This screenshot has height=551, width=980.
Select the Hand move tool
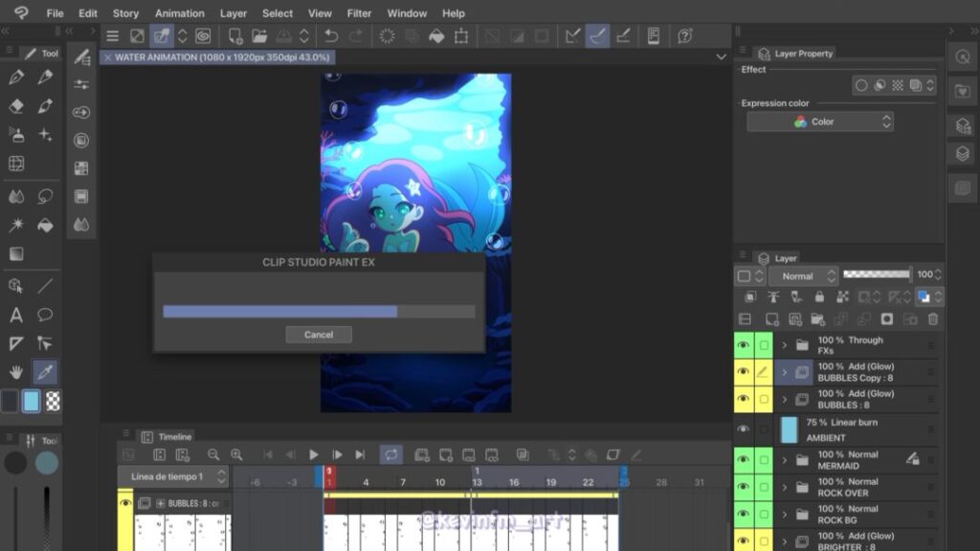[16, 372]
